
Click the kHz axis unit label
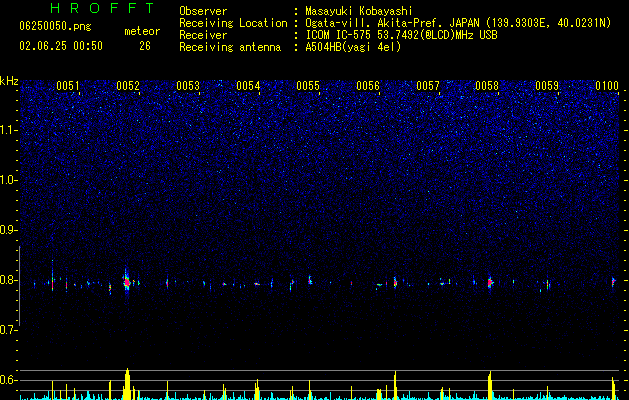pyautogui.click(x=9, y=81)
